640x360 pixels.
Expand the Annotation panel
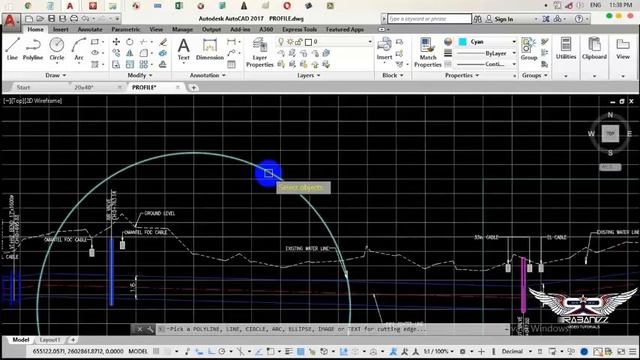[208, 75]
